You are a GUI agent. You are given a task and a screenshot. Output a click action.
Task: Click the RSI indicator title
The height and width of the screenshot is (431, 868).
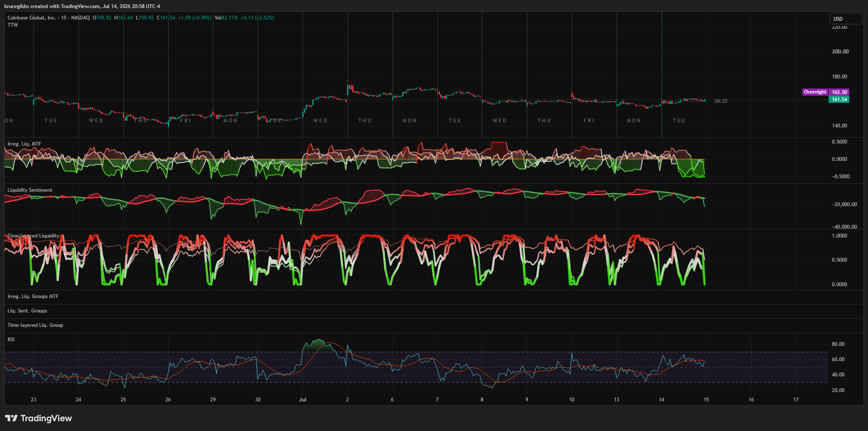(11, 340)
